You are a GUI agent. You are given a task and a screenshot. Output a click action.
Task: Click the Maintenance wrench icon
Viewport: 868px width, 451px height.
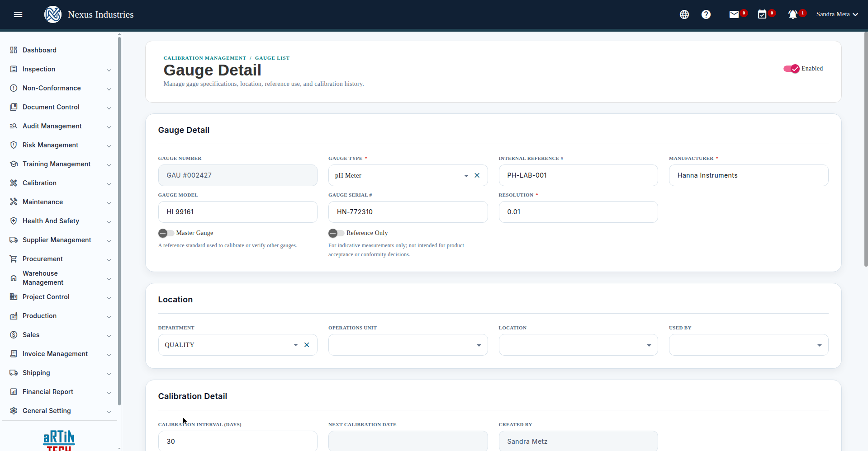14,202
